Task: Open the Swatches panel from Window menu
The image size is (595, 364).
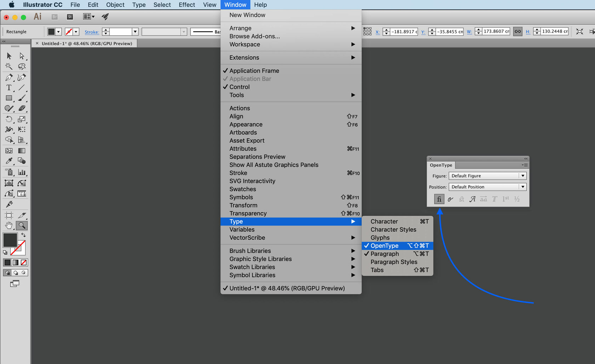Action: [291, 189]
